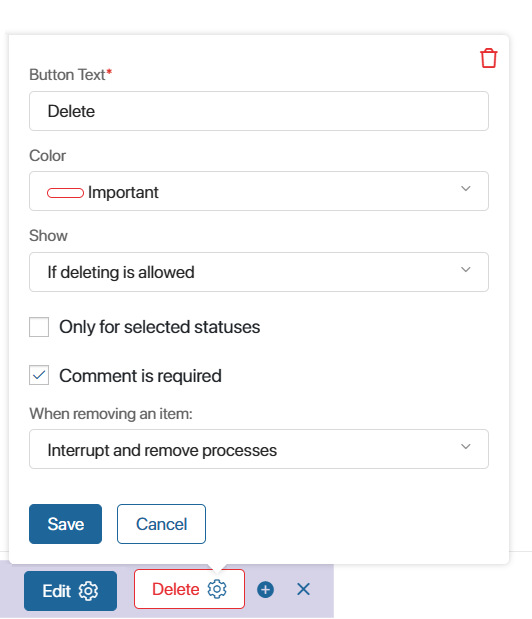Click the X icon beside the plus

point(303,589)
